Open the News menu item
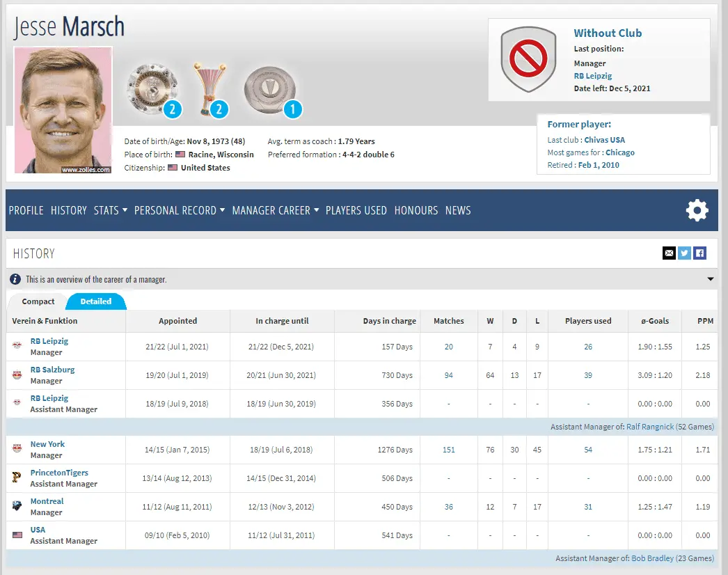Screen dimensions: 728x575 click(x=458, y=210)
